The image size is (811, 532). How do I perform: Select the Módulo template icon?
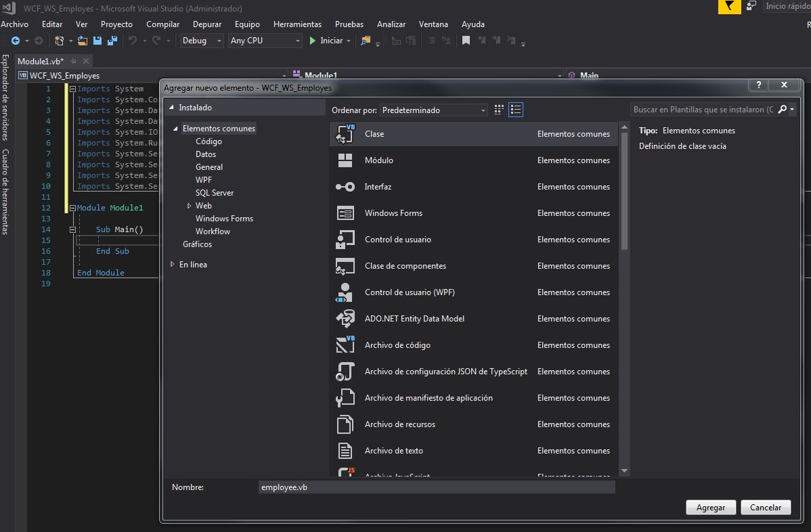pos(345,160)
